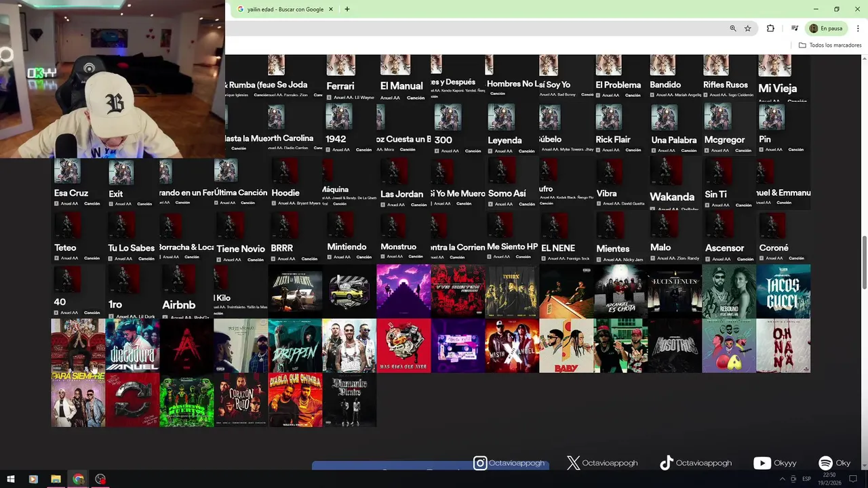
Task: Select the 'Mcgregor' song tile
Action: 729,129
